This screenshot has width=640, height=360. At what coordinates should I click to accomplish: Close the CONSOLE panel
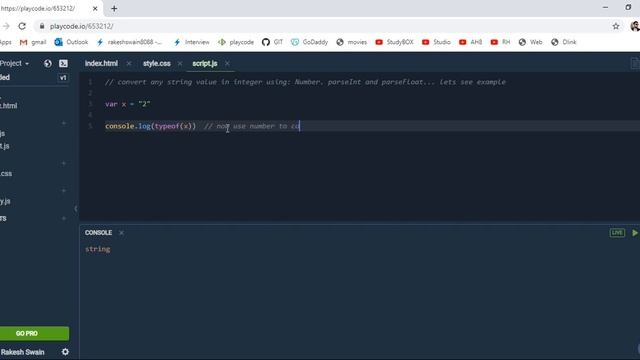point(121,233)
